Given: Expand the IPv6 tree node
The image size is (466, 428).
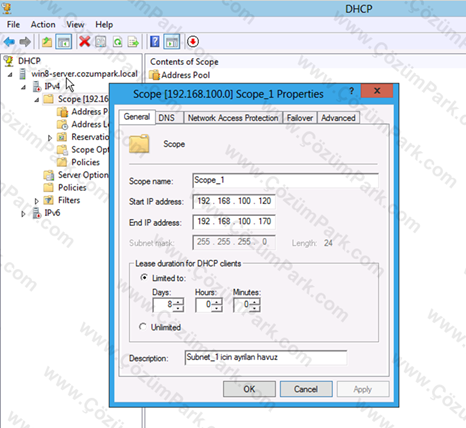Looking at the screenshot, I should (23, 213).
